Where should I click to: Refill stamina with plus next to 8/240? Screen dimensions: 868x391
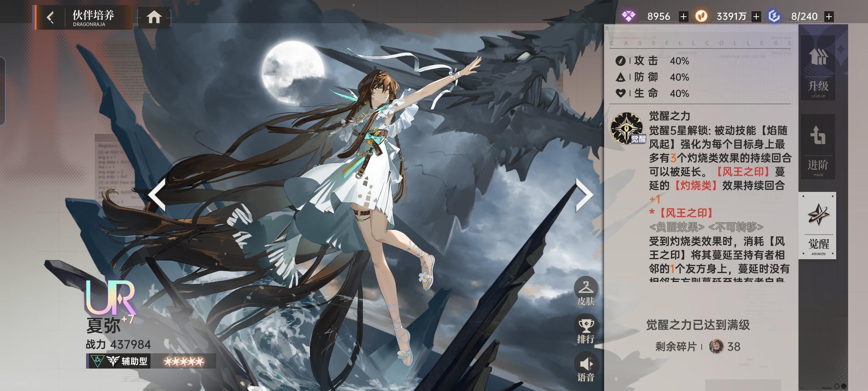[829, 17]
